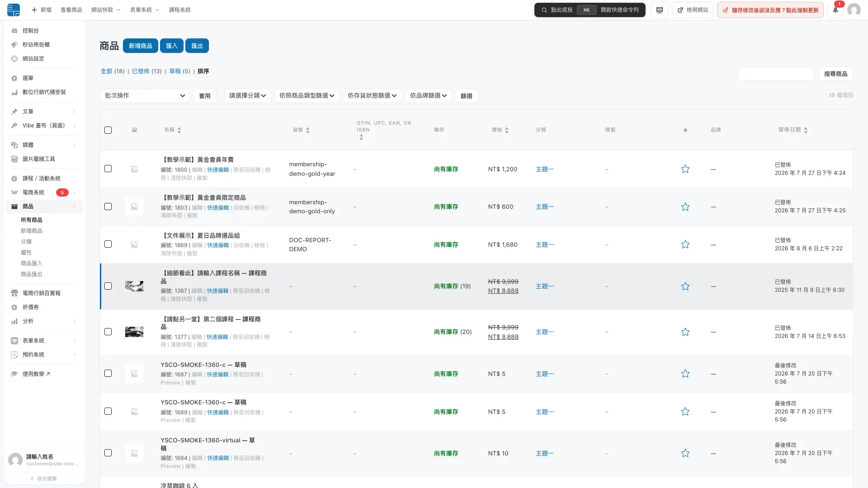
Task: Toggle the select-all checkbox in the table header
Action: click(x=108, y=130)
